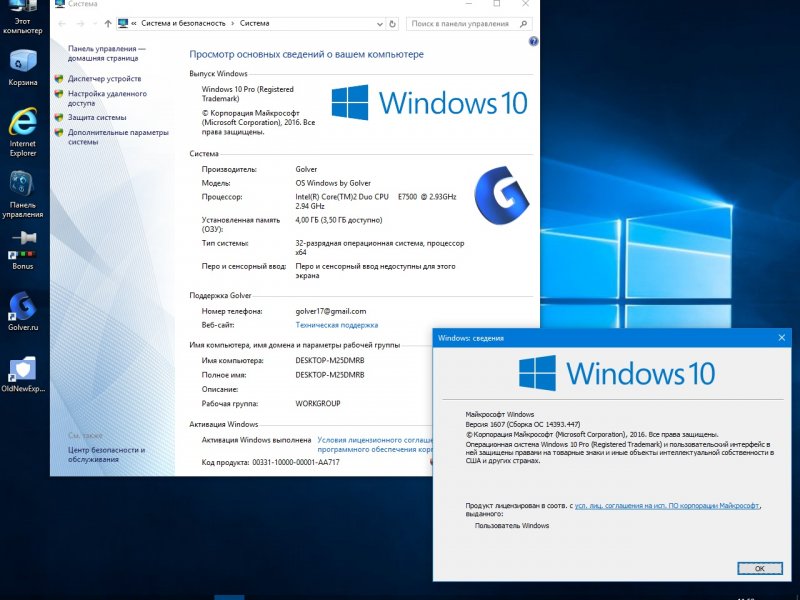Click the license agreement link in About dialog
This screenshot has height=600, width=800.
(667, 506)
